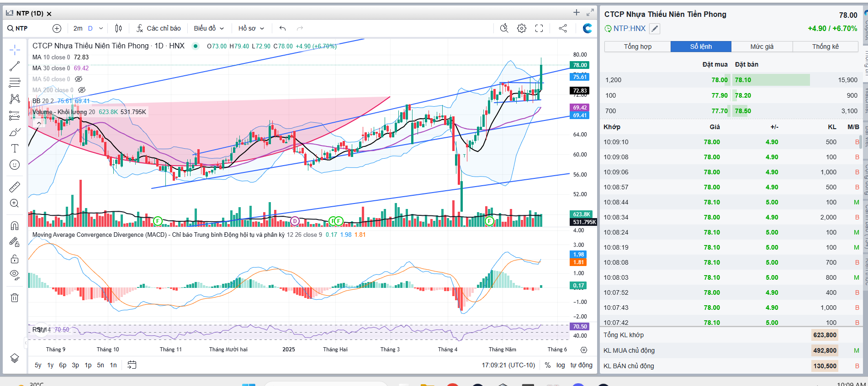Open the Biểu đồ dropdown menu
The width and height of the screenshot is (868, 386).
click(209, 28)
